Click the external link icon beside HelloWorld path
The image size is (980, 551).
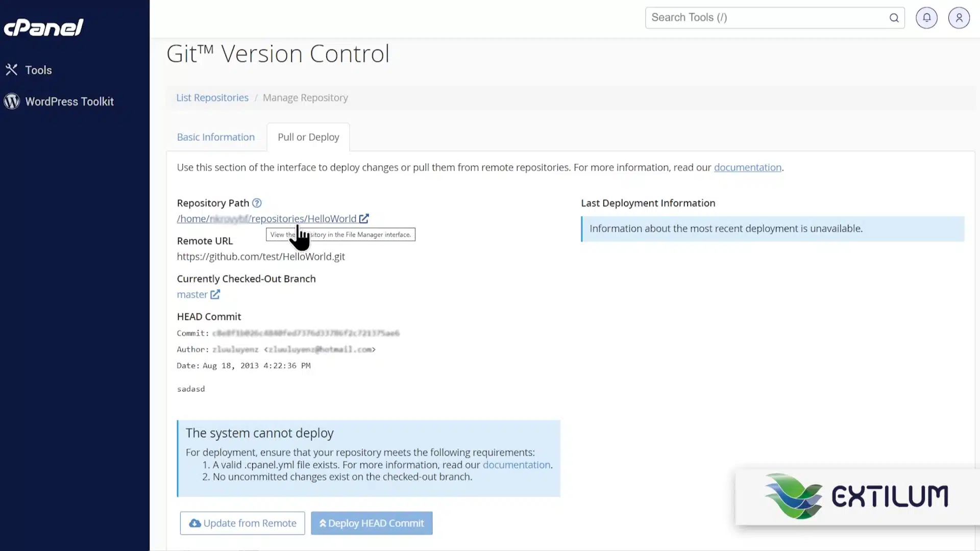tap(364, 219)
